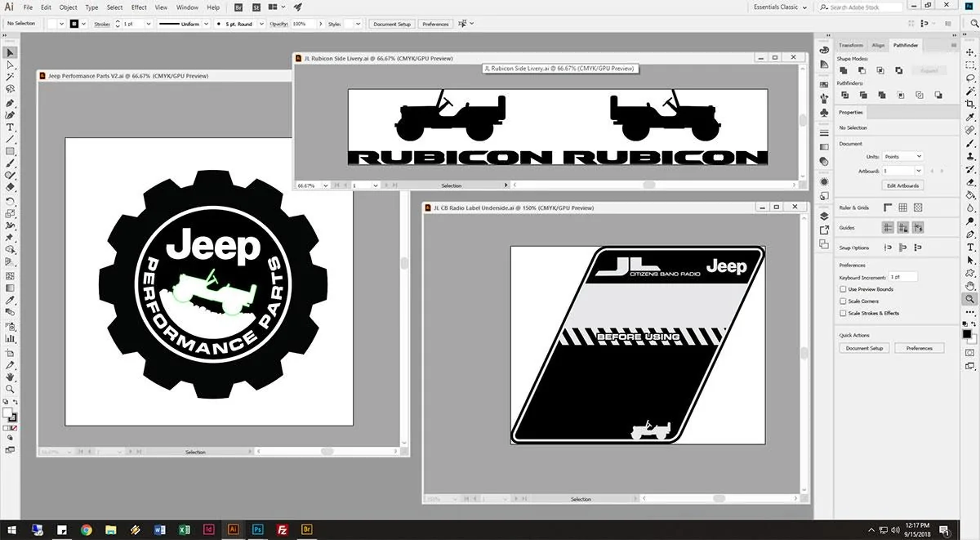Click the Merge pathfinder icon
Image resolution: width=980 pixels, height=540 pixels.
[881, 95]
